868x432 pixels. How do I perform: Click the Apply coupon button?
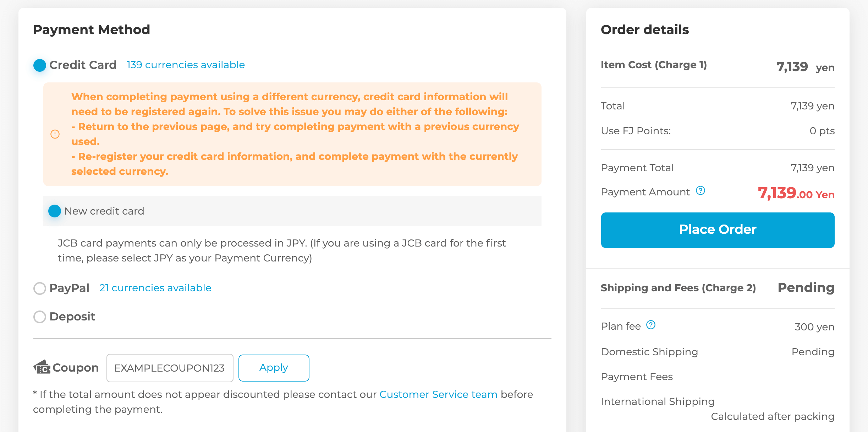[x=274, y=368]
